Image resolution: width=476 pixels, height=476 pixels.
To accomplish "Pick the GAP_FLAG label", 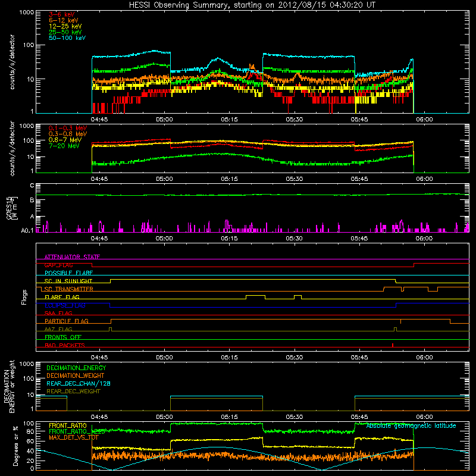I will pyautogui.click(x=58, y=265).
